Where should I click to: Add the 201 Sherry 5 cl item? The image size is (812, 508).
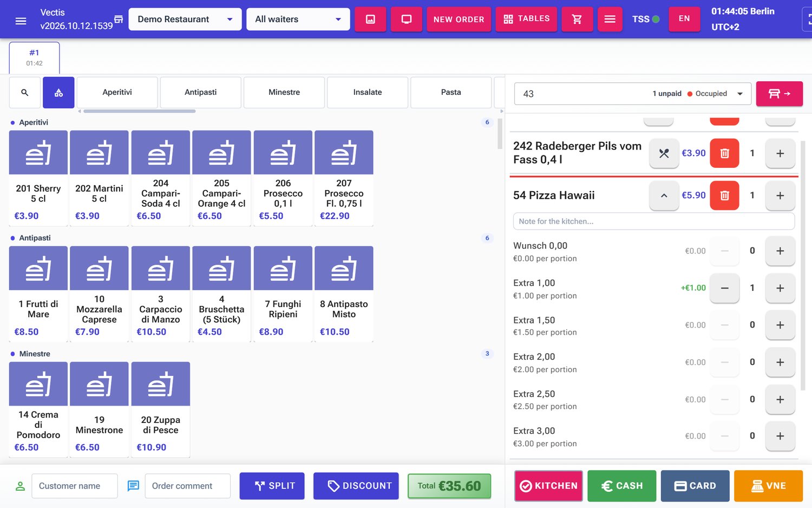38,178
